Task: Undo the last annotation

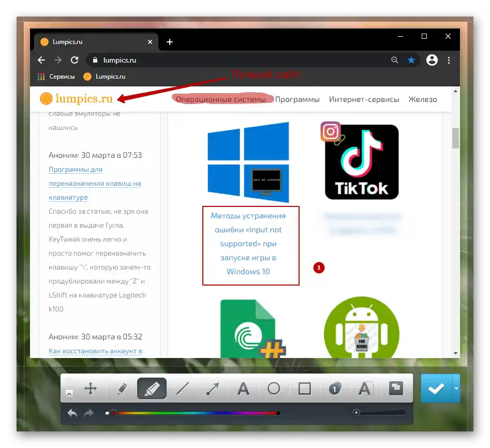Action: 72,413
